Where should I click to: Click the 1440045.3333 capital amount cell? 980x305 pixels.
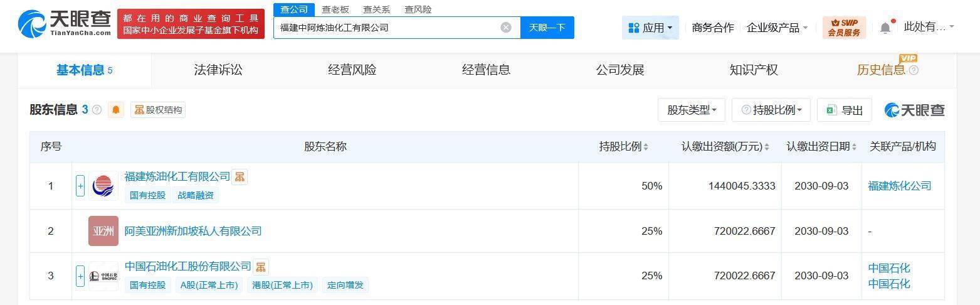pyautogui.click(x=725, y=186)
